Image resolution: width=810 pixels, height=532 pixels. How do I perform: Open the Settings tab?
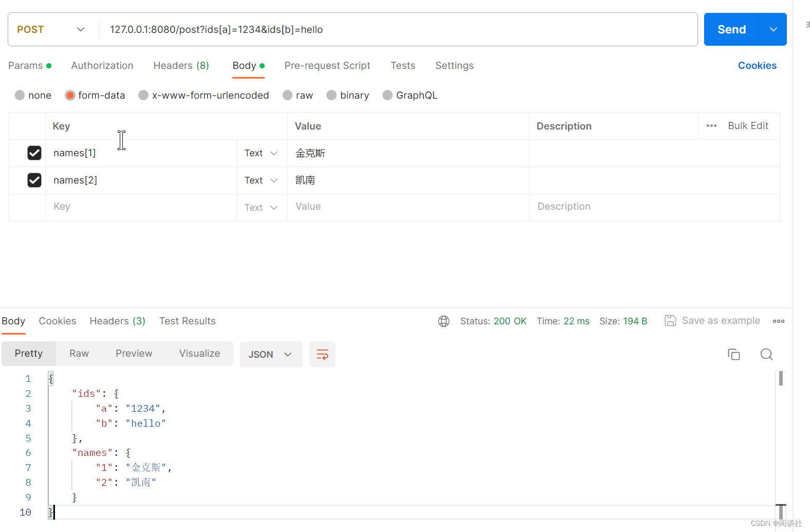454,66
